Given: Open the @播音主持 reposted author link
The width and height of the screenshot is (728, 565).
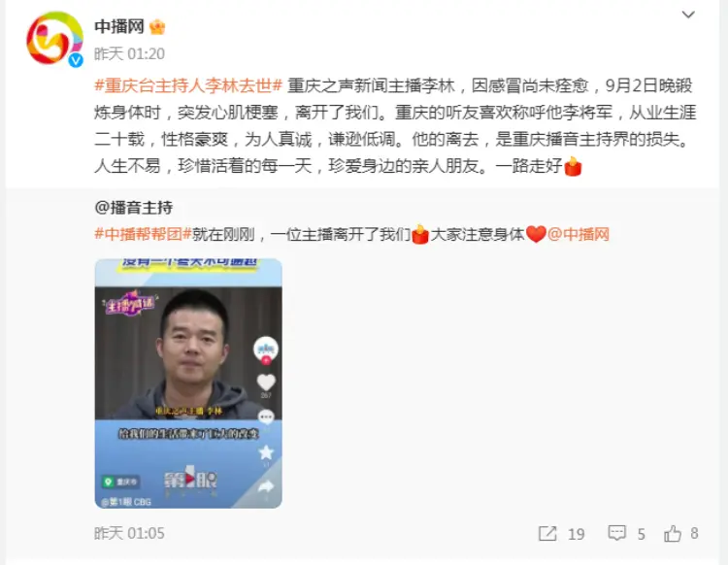Looking at the screenshot, I should 133,207.
